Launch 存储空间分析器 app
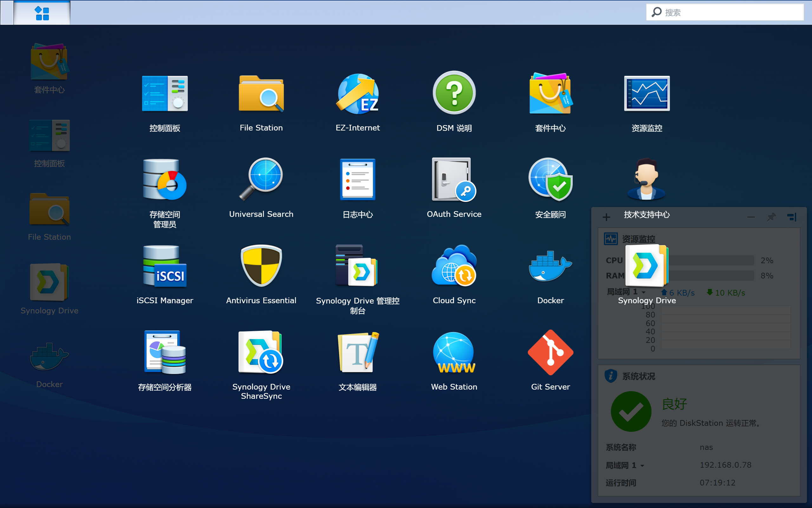Viewport: 812px width, 508px height. pos(165,352)
